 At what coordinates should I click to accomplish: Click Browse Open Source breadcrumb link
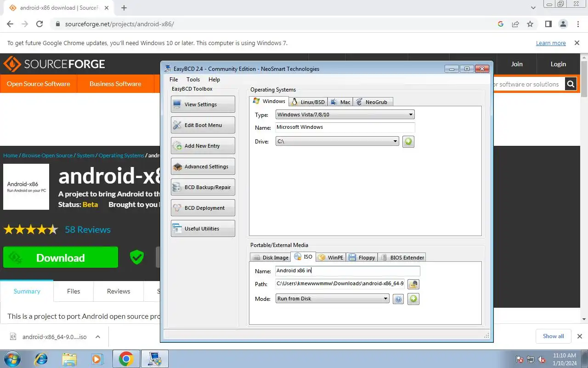click(x=47, y=155)
